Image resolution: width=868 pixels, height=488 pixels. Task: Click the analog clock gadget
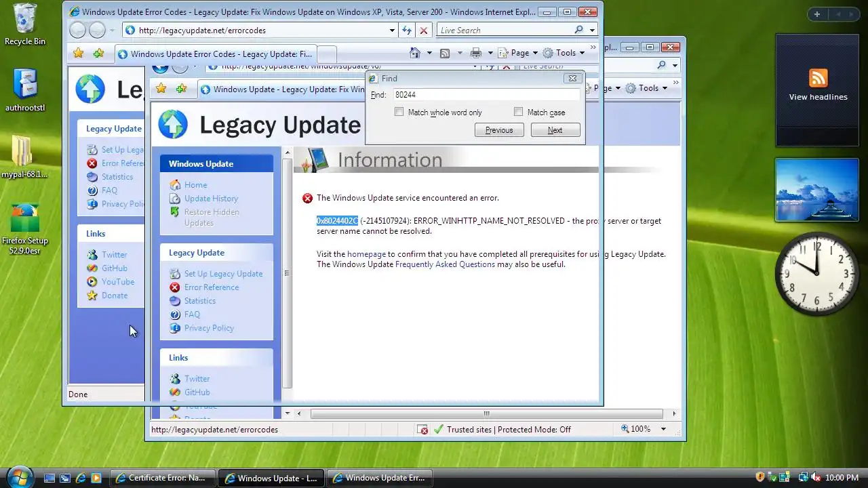[x=817, y=274]
